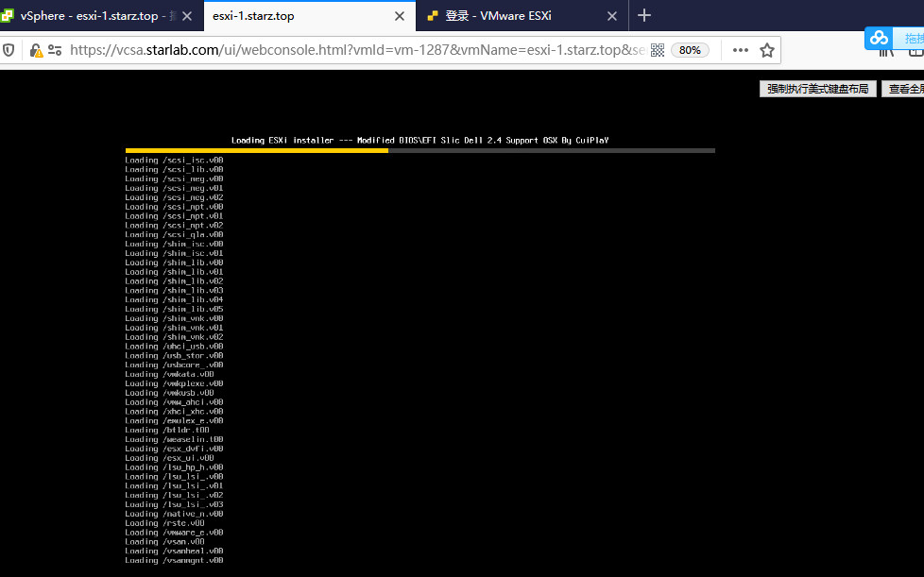
Task: Open the page actions three-dot menu
Action: 740,50
